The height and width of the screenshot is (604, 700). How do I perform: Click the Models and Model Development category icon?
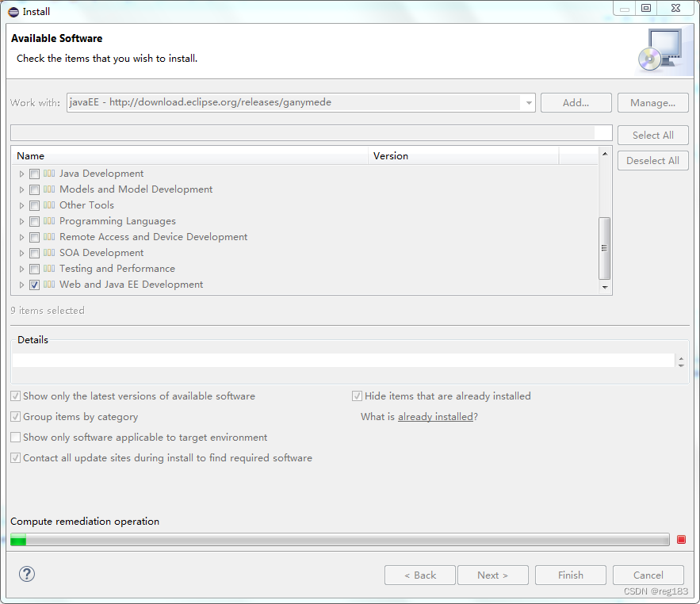(x=49, y=189)
